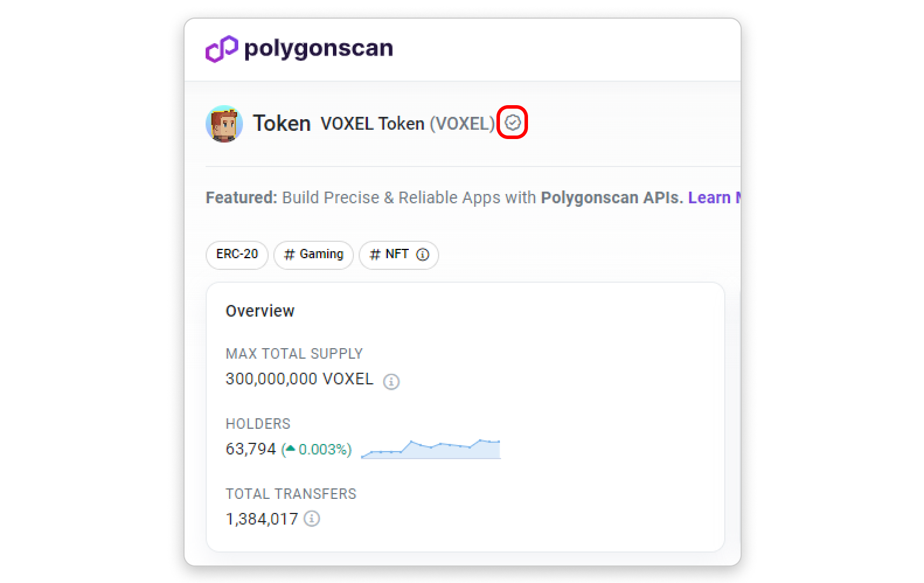924x583 pixels.
Task: Click the 1,384,017 total transfers value
Action: point(262,519)
